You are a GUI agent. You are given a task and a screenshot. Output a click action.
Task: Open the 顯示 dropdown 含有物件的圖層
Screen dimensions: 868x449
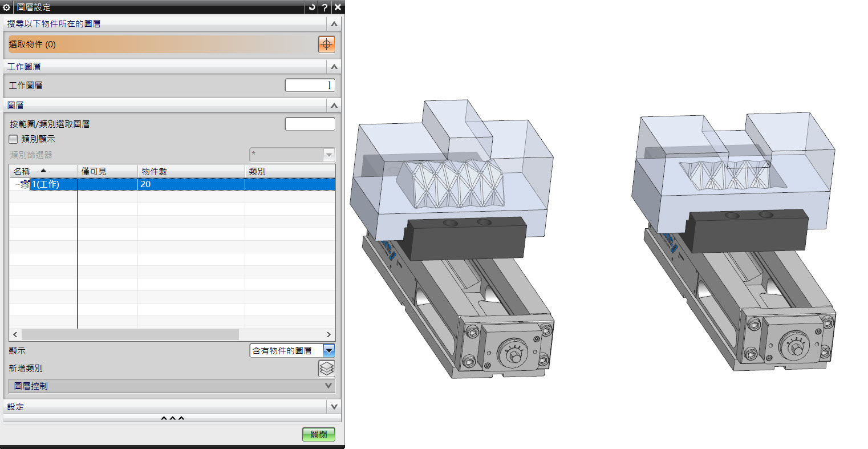[329, 350]
